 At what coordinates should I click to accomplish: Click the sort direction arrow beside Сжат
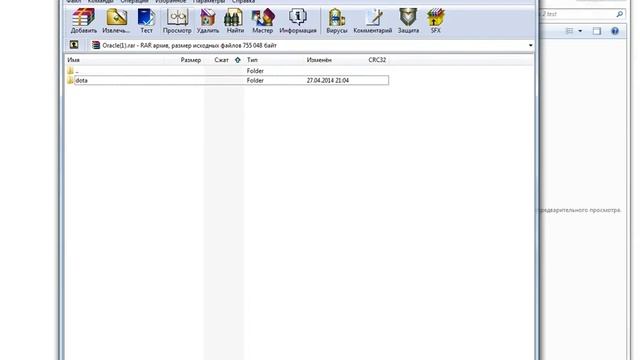(x=238, y=60)
